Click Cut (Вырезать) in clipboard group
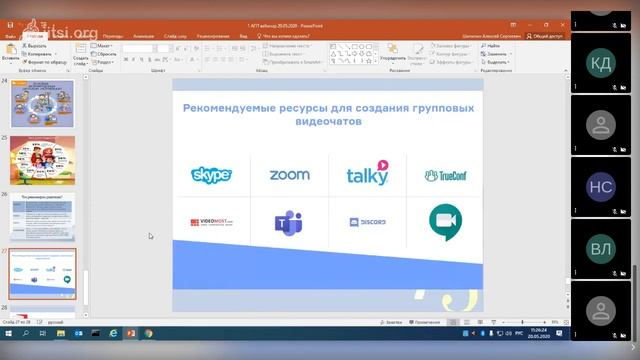Screen dimensions: 640x360 pos(34,46)
